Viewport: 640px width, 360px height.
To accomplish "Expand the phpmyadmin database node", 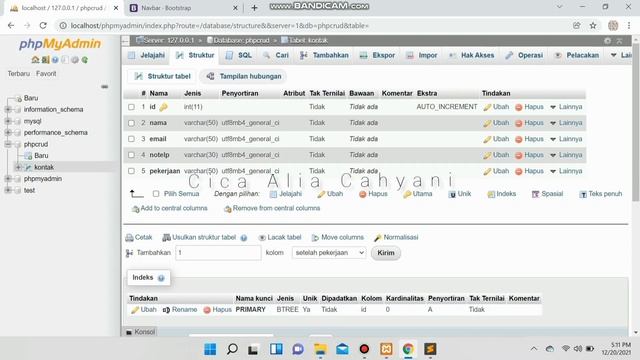I will pos(8,179).
